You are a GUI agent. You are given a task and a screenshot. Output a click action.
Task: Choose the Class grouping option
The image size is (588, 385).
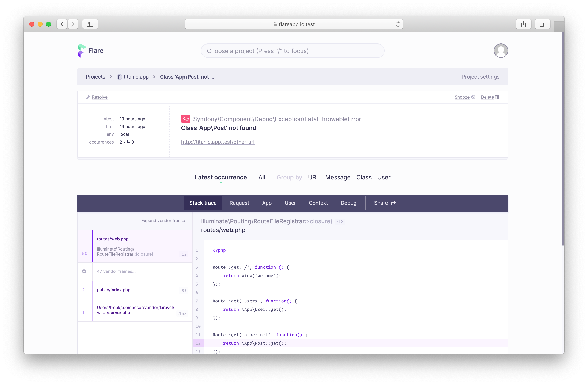364,177
